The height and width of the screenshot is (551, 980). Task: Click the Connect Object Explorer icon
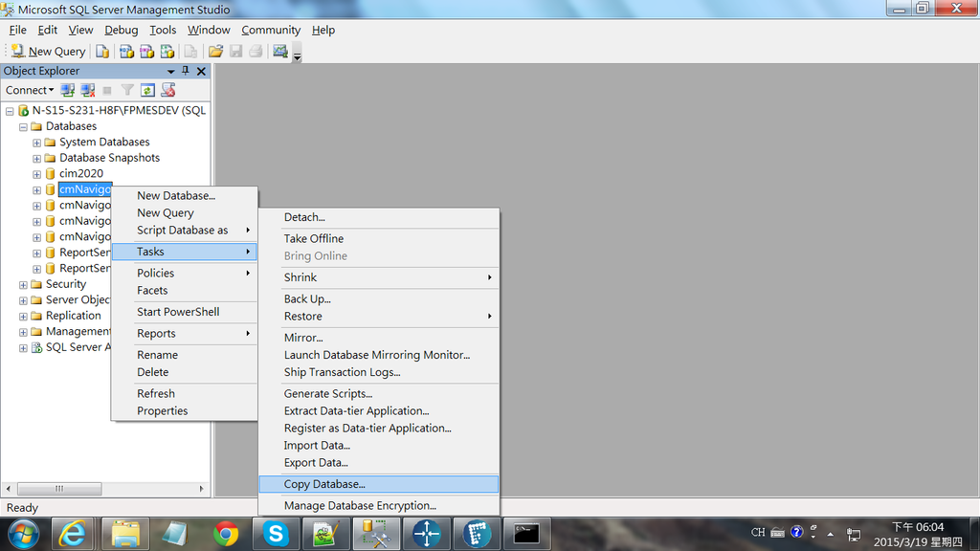(68, 90)
